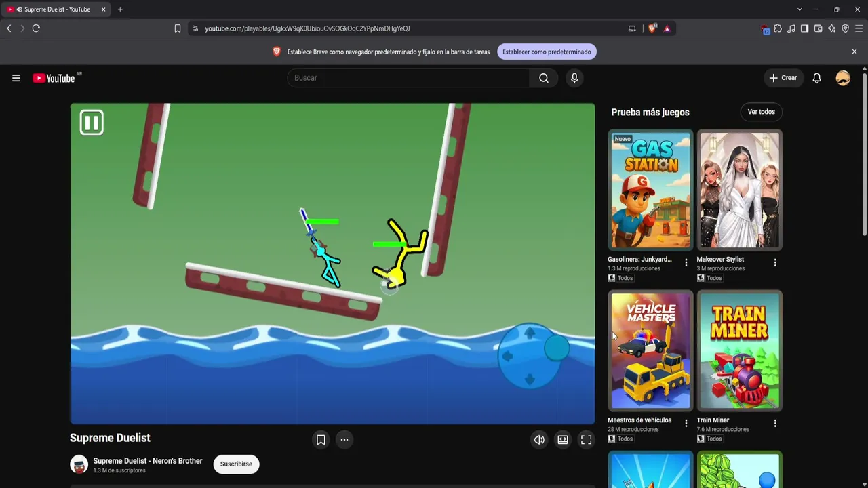Open the Makeover Stylist game thumbnail

(x=739, y=190)
